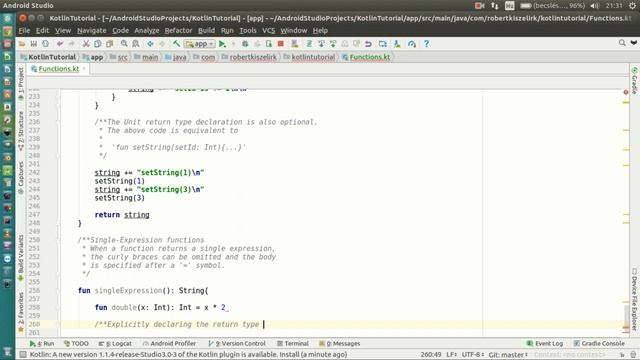Click the Synchronize toolbar icon
Screen dimensions: 640x360
click(45, 44)
